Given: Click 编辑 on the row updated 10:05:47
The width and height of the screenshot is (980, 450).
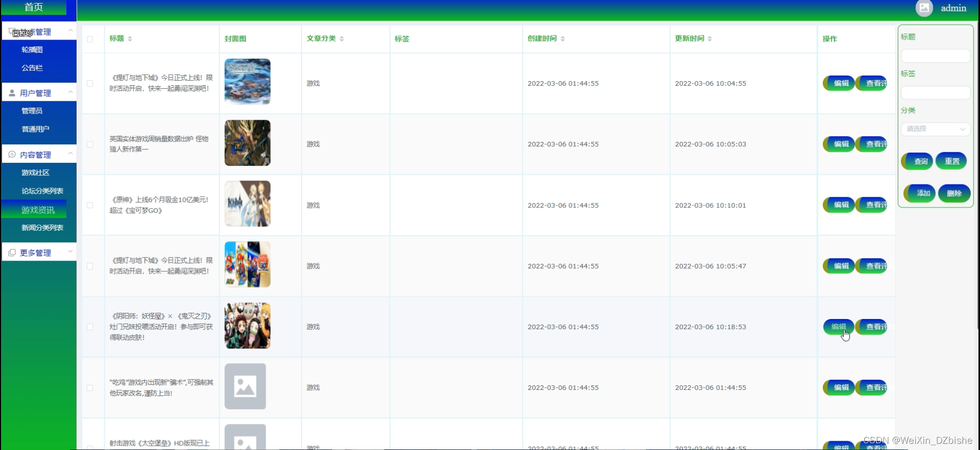Looking at the screenshot, I should click(x=839, y=266).
